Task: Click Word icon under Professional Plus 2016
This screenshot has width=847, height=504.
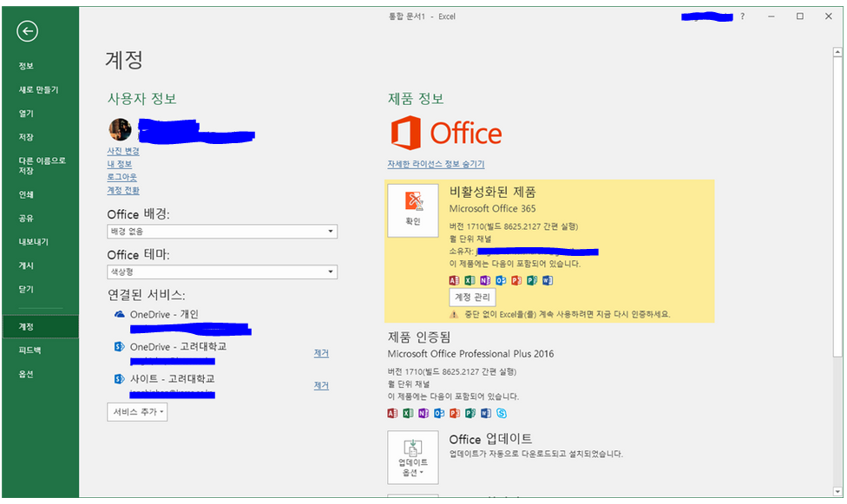Action: [486, 413]
